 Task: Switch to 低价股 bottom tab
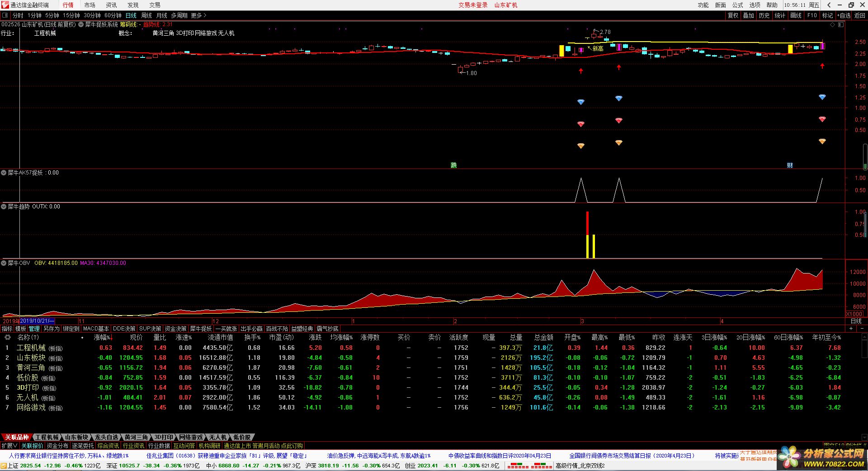click(x=242, y=437)
